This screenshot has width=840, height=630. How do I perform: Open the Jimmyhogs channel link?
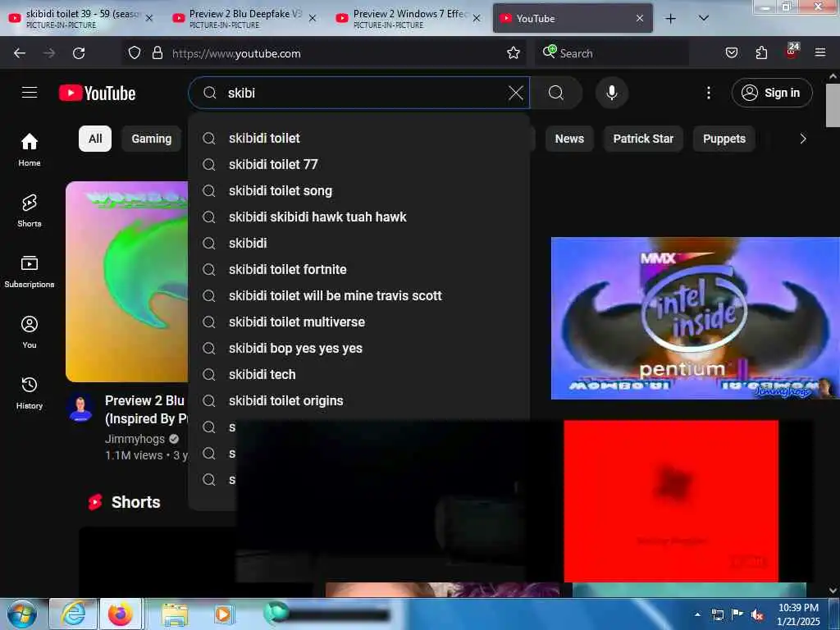(135, 439)
